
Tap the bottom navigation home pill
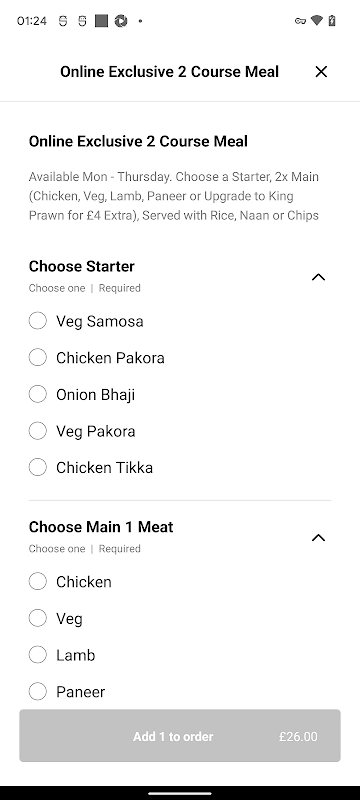(x=180, y=793)
